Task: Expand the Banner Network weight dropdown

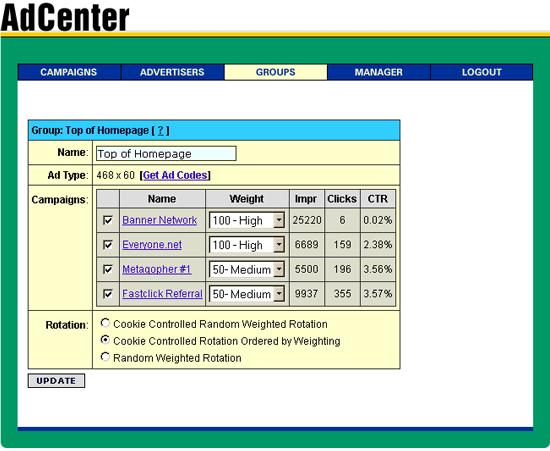Action: [x=247, y=221]
